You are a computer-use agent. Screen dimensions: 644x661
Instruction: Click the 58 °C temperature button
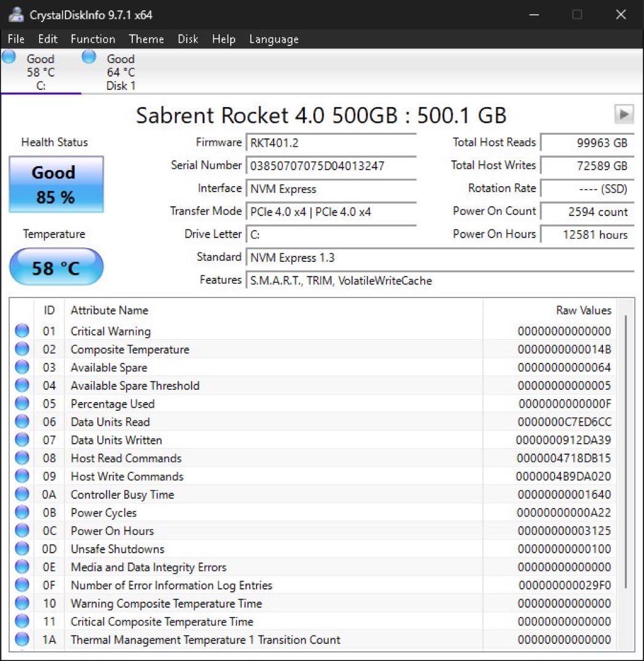(56, 267)
